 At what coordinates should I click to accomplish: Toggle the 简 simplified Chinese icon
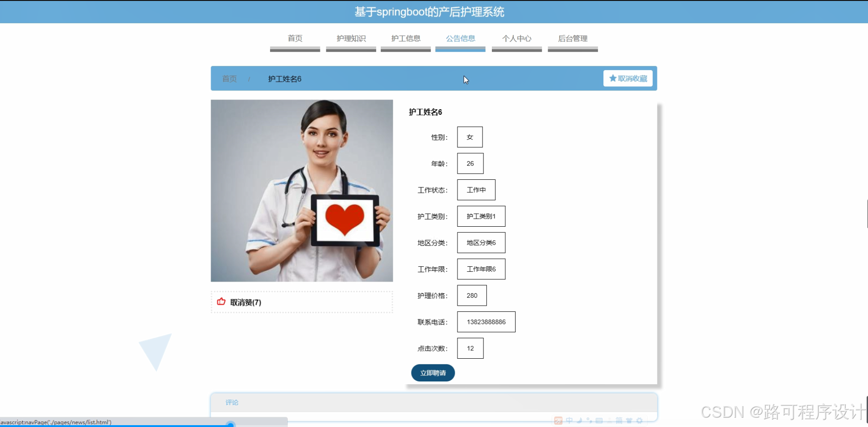pyautogui.click(x=619, y=420)
